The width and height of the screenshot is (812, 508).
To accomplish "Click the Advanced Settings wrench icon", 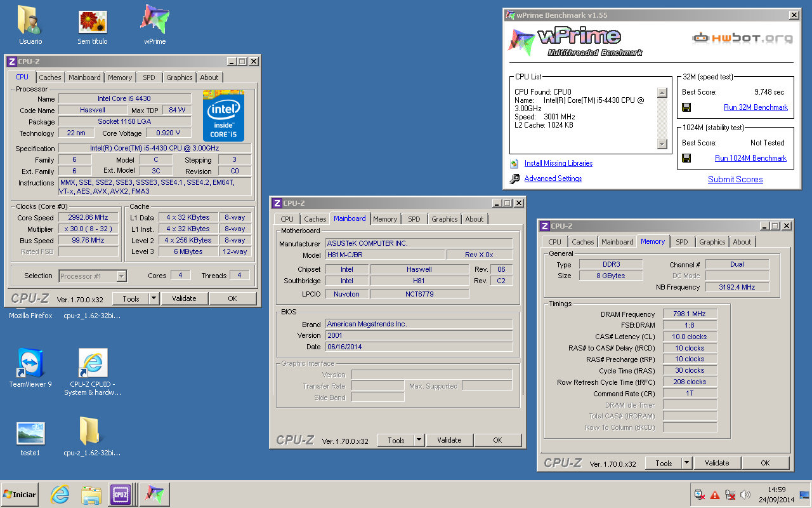I will [x=514, y=178].
